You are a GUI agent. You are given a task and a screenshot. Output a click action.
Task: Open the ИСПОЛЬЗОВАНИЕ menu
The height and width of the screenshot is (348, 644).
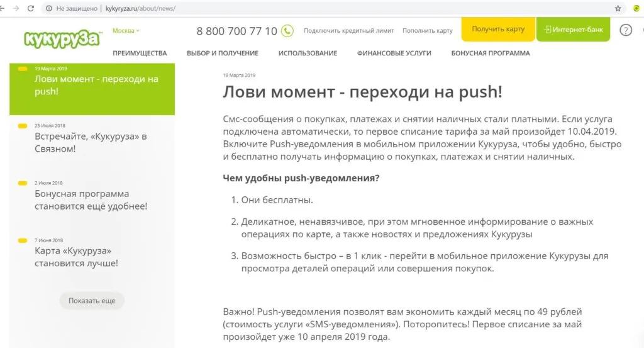coord(308,53)
